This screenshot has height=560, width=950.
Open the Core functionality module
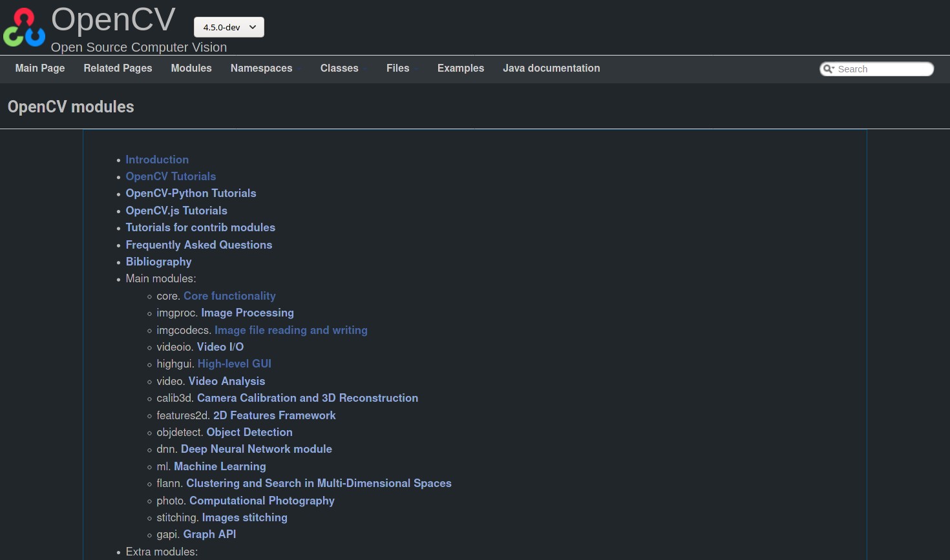point(229,296)
